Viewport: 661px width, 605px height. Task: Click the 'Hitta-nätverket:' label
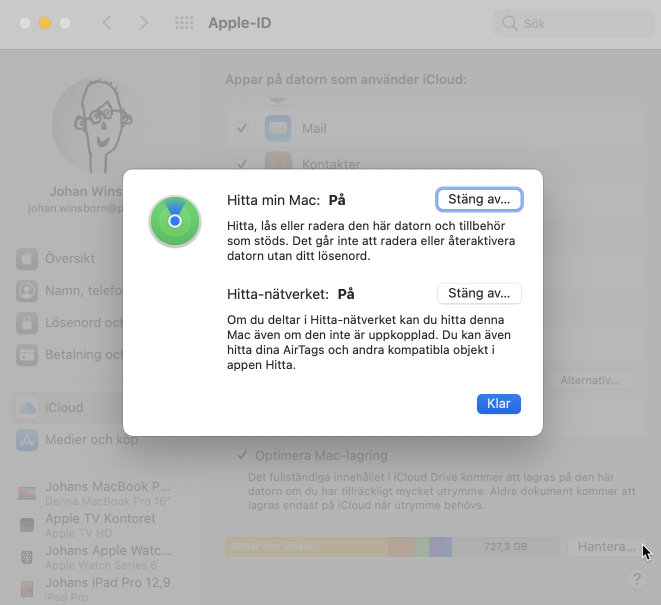(x=278, y=294)
